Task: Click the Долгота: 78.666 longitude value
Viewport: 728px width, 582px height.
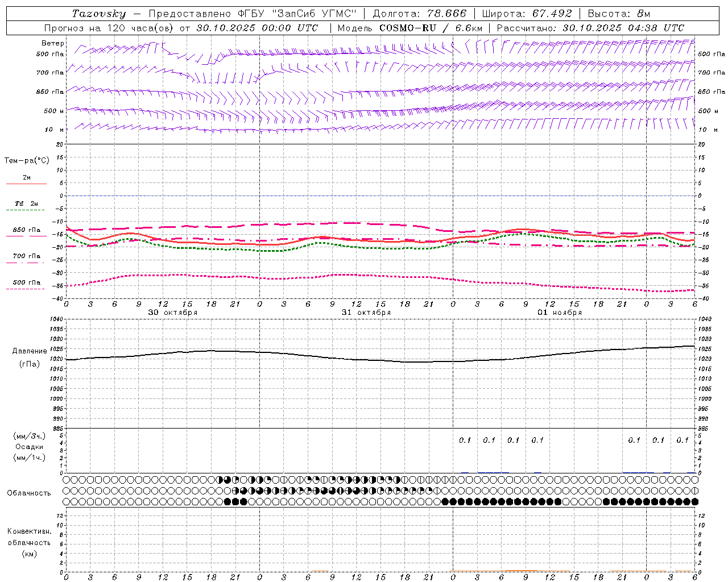Action: click(x=419, y=14)
